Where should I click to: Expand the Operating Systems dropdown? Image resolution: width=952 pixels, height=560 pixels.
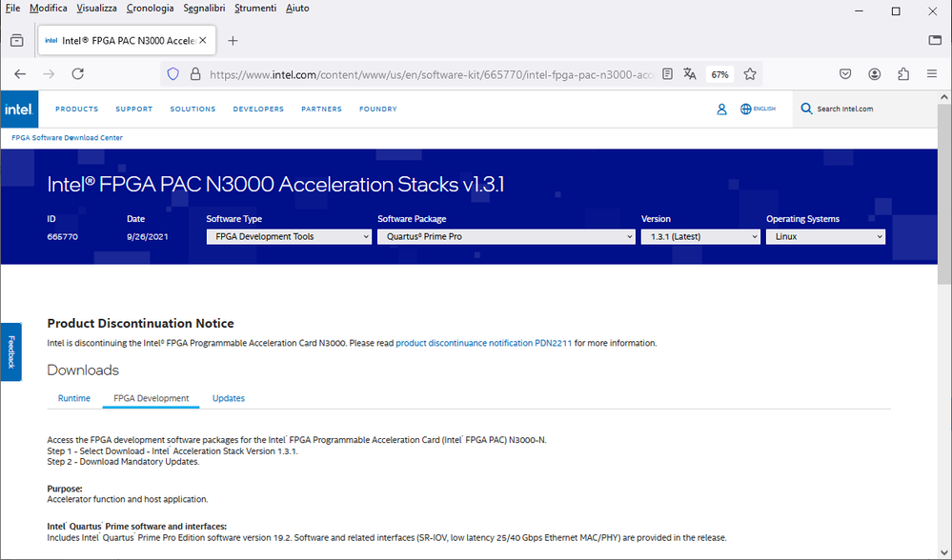pos(825,236)
